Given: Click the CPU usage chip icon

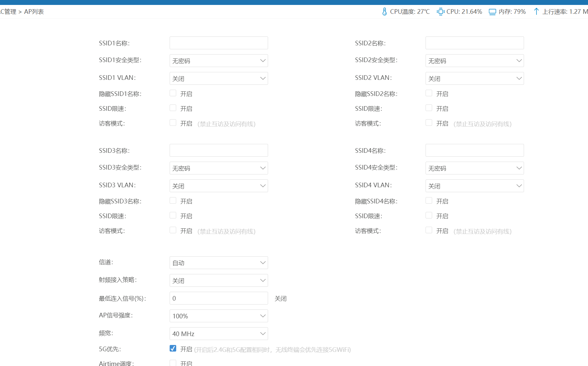Looking at the screenshot, I should coord(440,12).
